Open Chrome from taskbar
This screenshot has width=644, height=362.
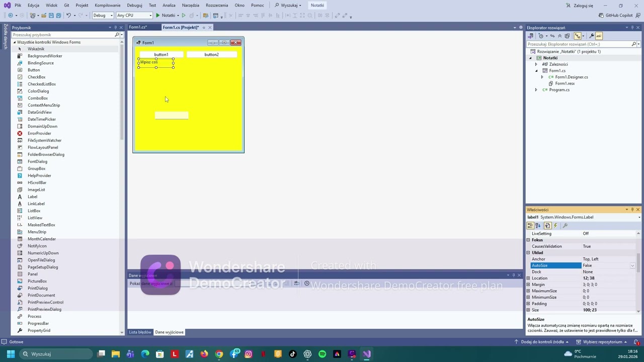pos(219,354)
